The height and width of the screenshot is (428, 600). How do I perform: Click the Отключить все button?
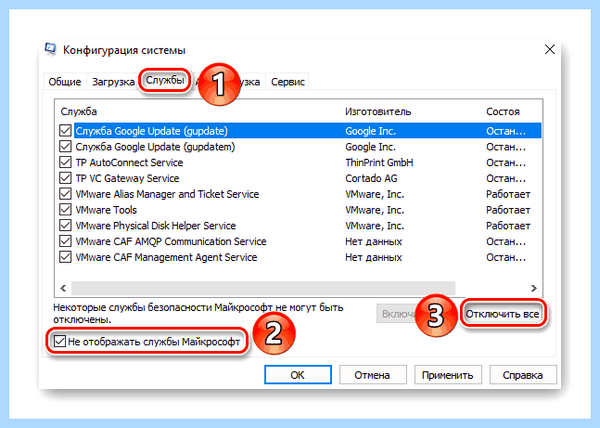coord(502,314)
